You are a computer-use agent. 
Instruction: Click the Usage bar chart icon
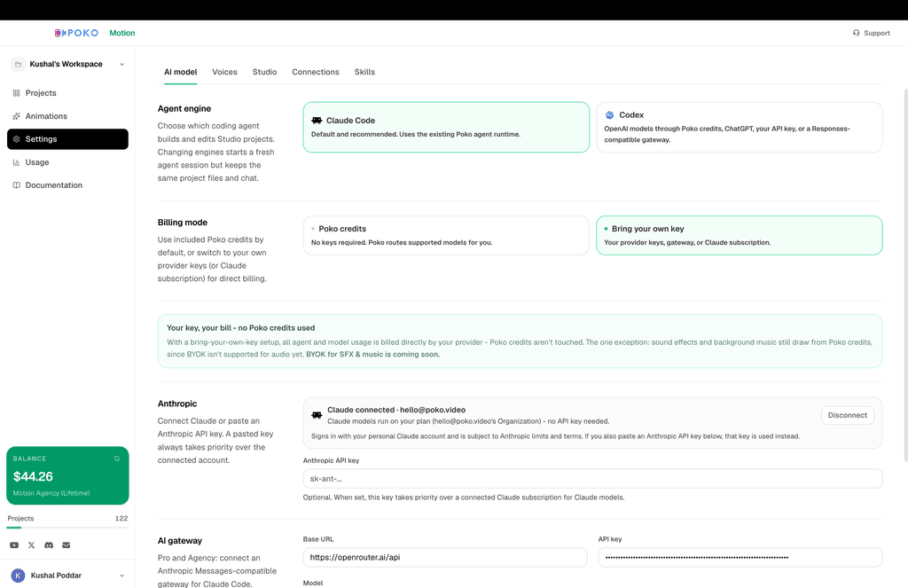coord(16,162)
